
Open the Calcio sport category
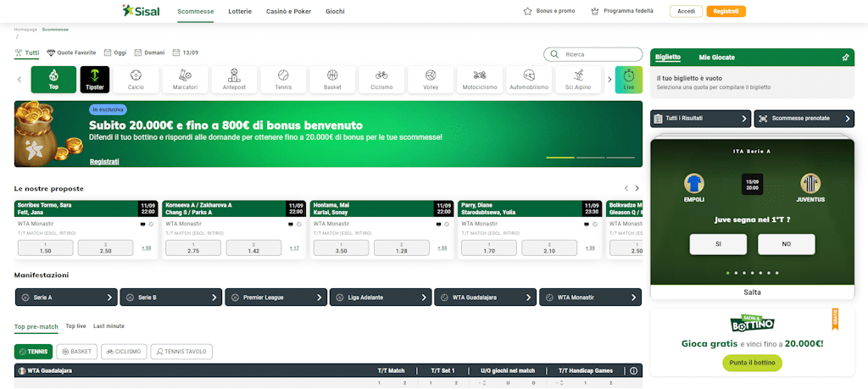pyautogui.click(x=136, y=80)
